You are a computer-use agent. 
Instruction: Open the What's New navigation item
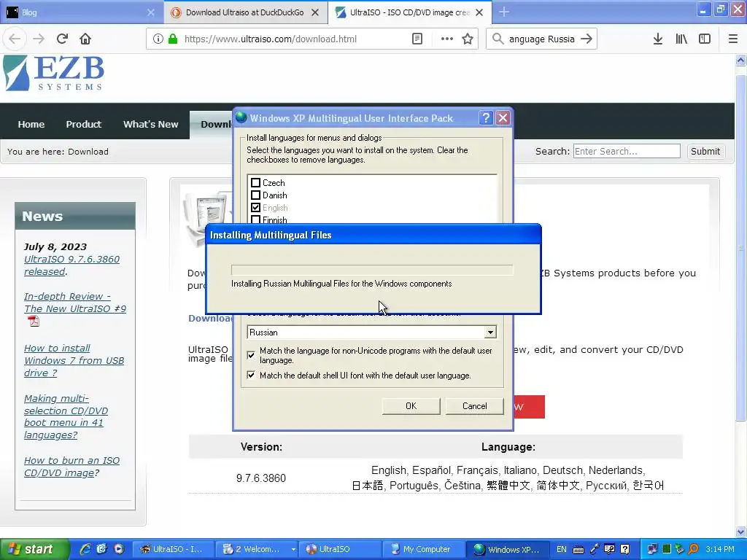click(150, 124)
